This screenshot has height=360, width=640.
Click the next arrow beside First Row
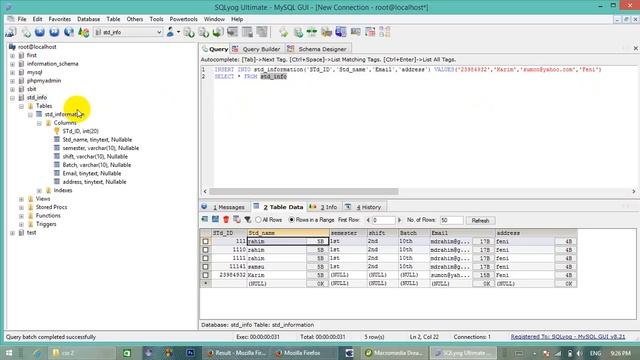[400, 220]
